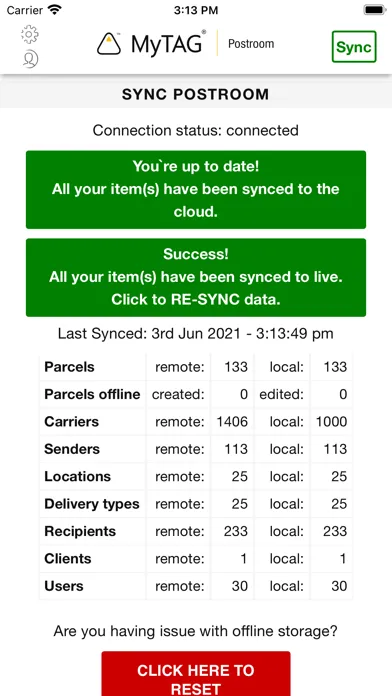Viewport: 392px width, 696px height.
Task: Tap the Recipients row label
Action: 80,531
